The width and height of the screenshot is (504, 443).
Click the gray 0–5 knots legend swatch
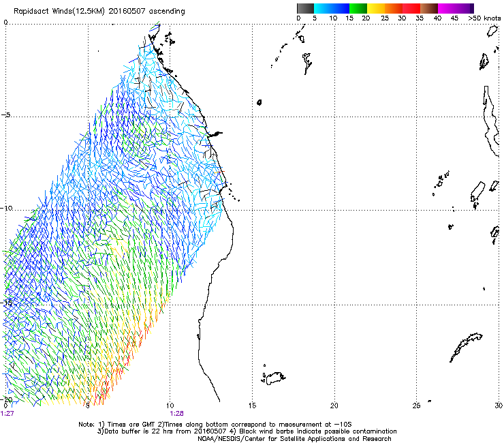pos(305,8)
